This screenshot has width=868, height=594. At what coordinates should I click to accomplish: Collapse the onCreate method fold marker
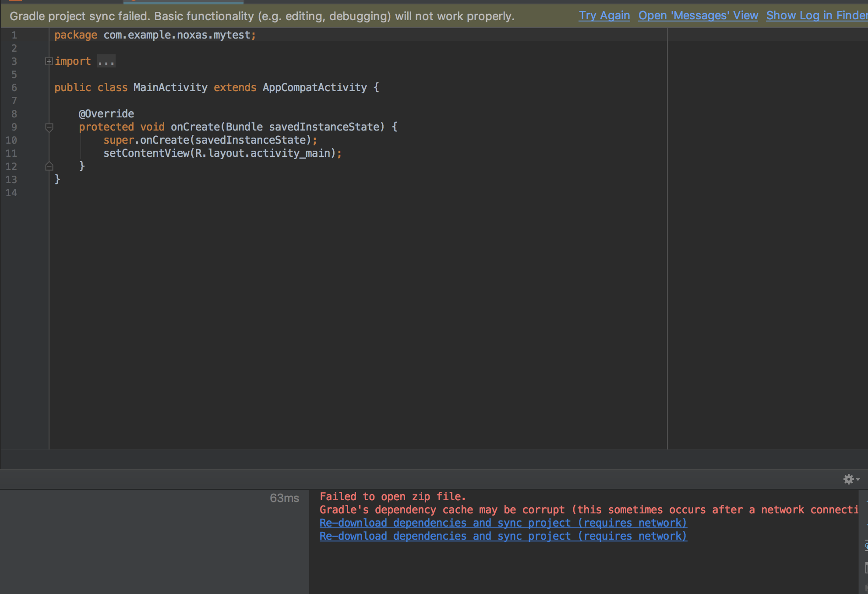coord(49,127)
